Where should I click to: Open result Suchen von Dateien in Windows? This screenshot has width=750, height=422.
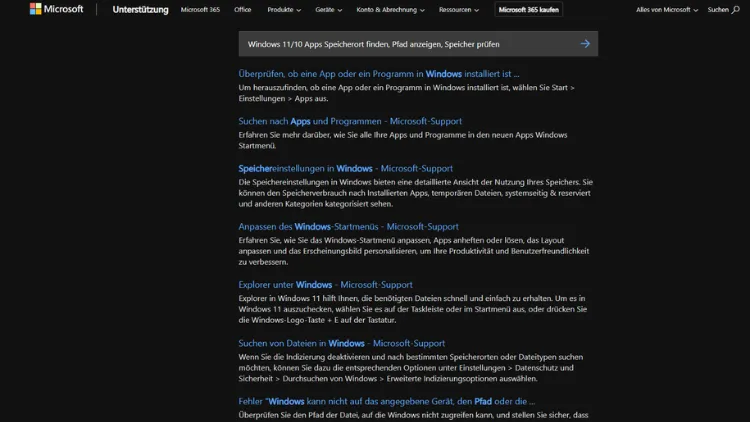[342, 343]
